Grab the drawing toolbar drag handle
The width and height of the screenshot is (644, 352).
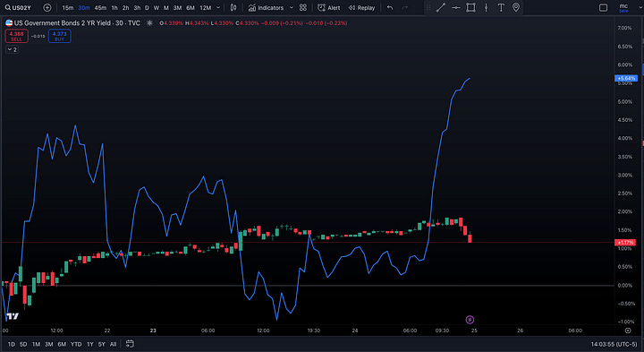pos(428,7)
